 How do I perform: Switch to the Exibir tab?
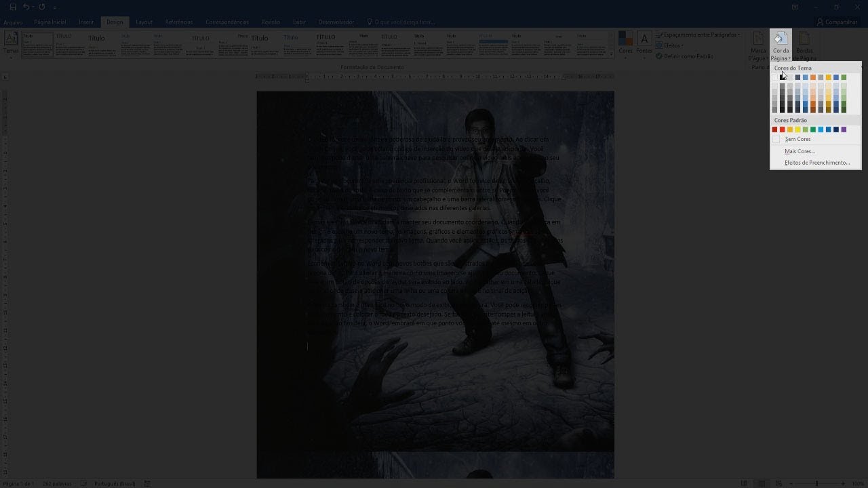299,22
